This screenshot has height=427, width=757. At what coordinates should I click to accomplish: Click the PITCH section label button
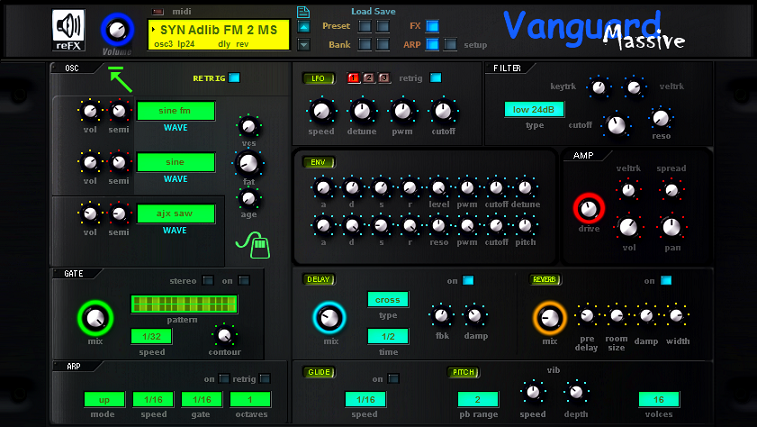click(x=463, y=372)
